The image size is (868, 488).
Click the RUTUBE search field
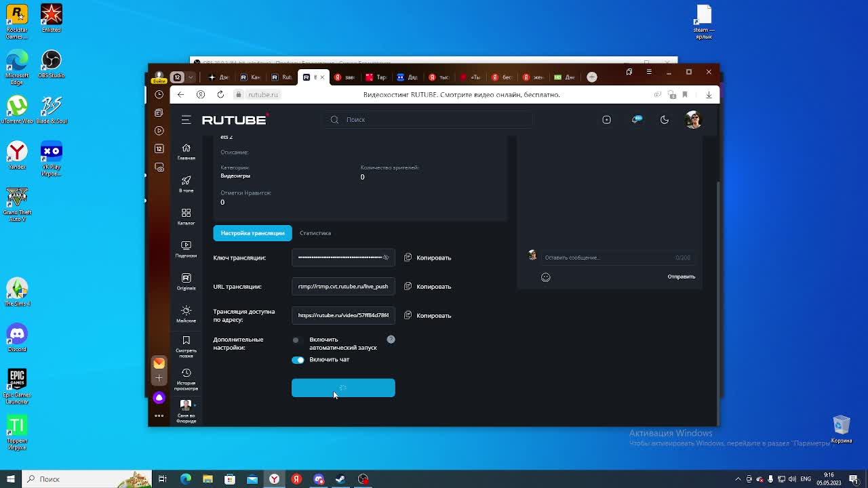[x=429, y=120]
